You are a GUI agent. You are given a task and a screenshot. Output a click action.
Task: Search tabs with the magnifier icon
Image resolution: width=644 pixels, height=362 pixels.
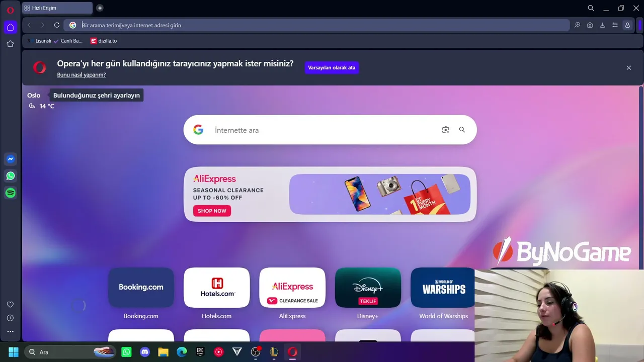coord(591,8)
